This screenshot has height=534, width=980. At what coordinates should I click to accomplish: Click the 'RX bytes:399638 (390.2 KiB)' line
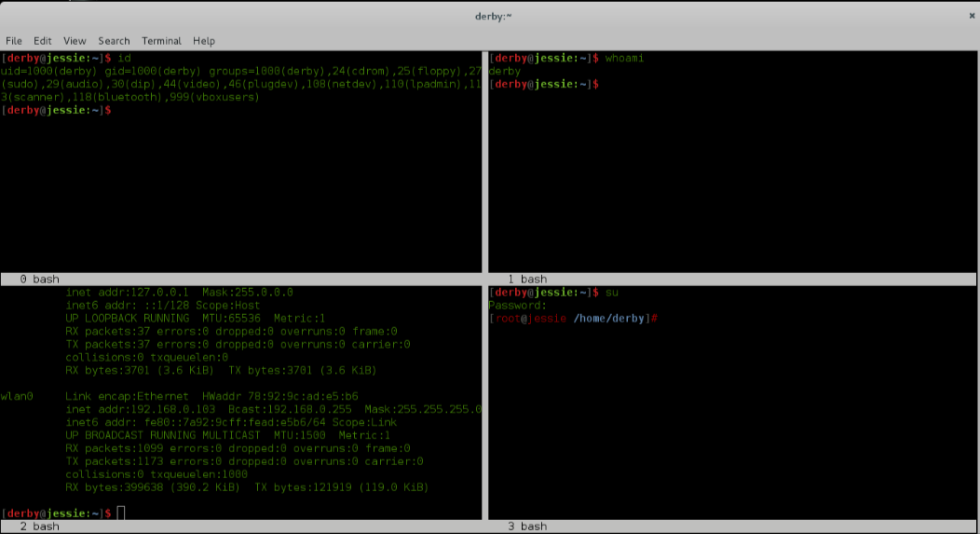(247, 487)
